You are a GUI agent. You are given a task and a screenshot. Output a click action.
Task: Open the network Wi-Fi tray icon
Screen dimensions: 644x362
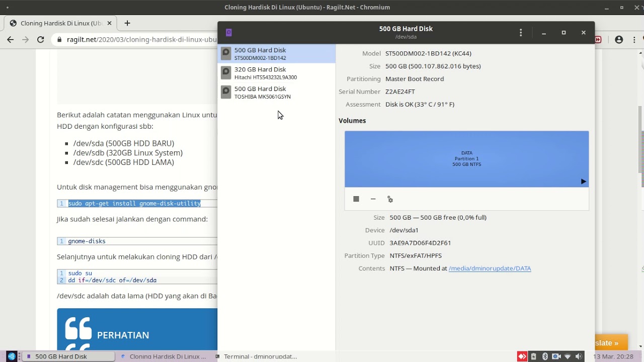tap(568, 356)
